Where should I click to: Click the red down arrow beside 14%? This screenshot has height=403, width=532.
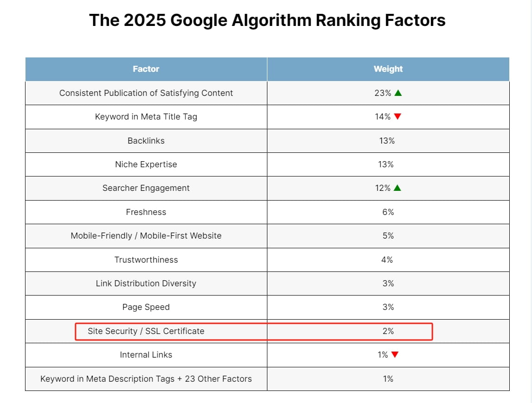pos(397,117)
